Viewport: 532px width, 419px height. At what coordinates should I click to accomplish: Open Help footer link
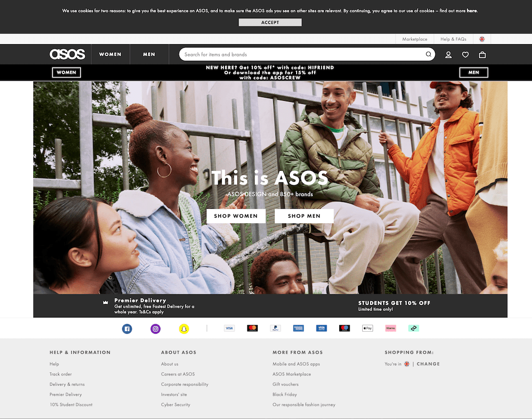[x=54, y=364]
